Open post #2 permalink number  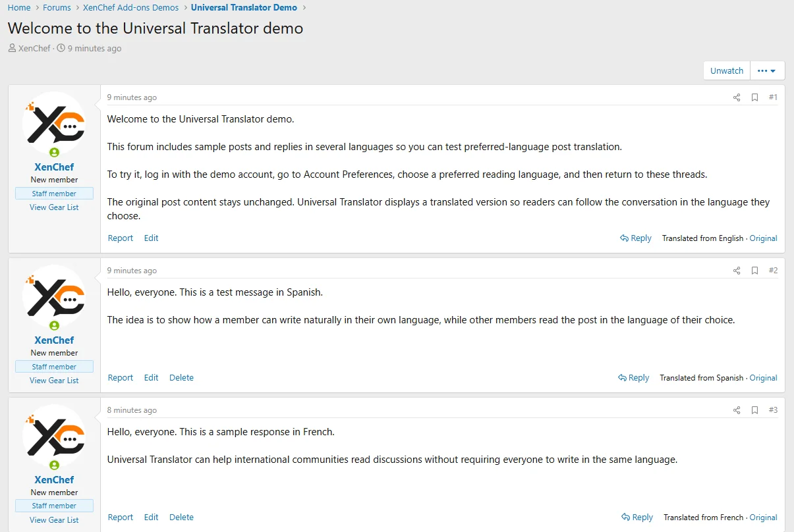[773, 271]
